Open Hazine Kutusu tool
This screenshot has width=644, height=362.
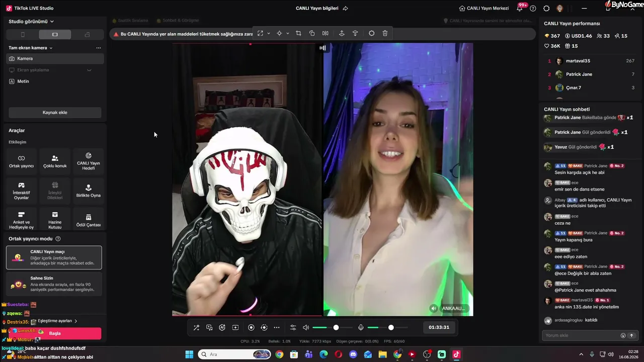tap(55, 220)
